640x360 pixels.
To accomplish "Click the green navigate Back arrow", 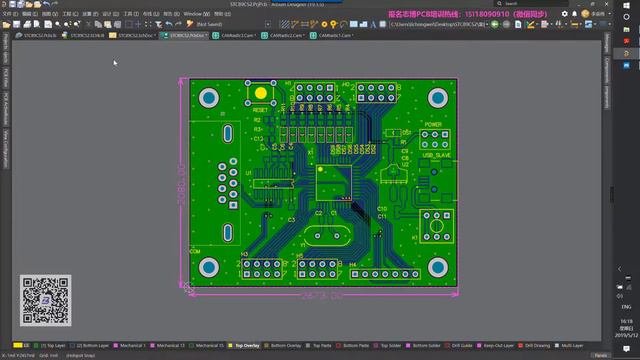I will tap(495, 24).
